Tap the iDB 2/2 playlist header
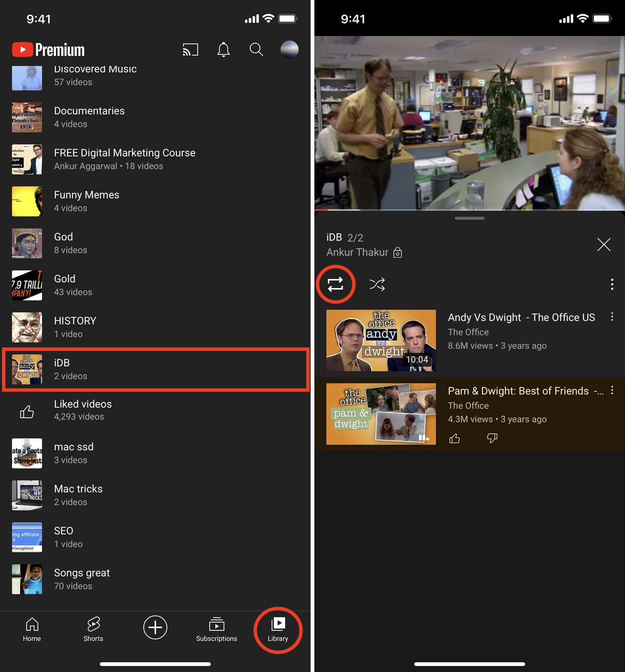The image size is (625, 672). [x=345, y=237]
